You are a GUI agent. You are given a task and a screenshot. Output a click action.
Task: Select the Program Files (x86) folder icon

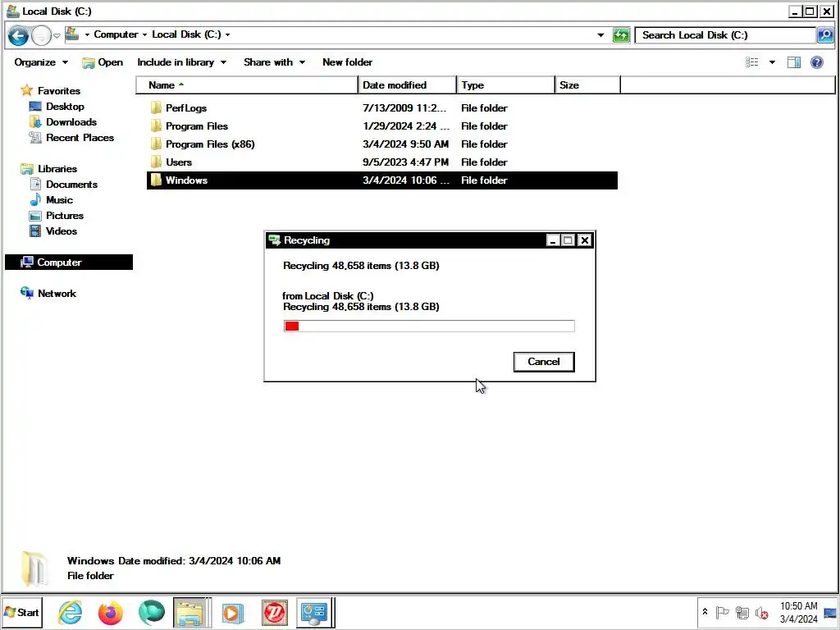pyautogui.click(x=156, y=144)
